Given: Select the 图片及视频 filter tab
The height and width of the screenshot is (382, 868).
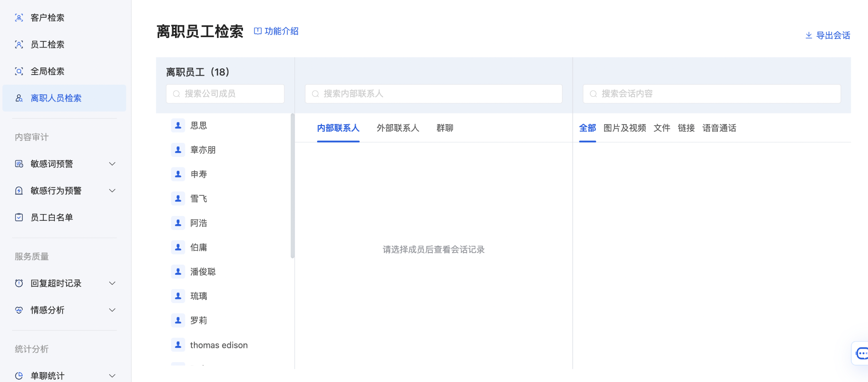Looking at the screenshot, I should click(x=625, y=128).
